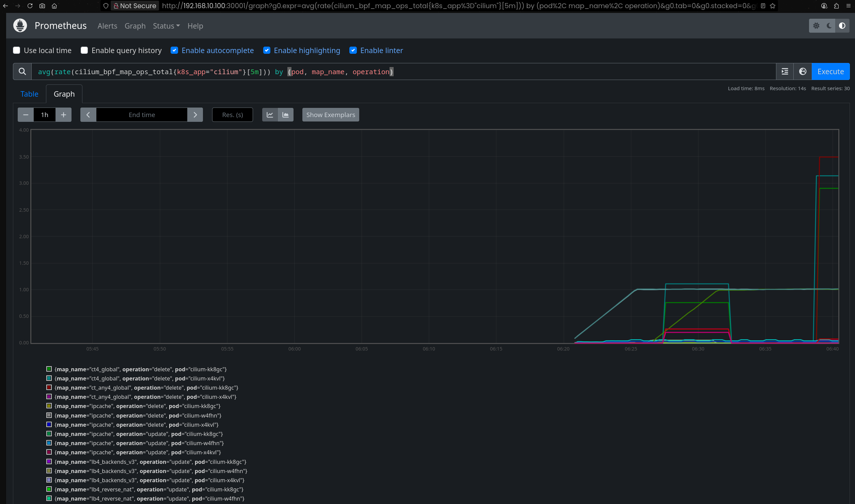Click the End time input field
855x504 pixels.
point(142,115)
